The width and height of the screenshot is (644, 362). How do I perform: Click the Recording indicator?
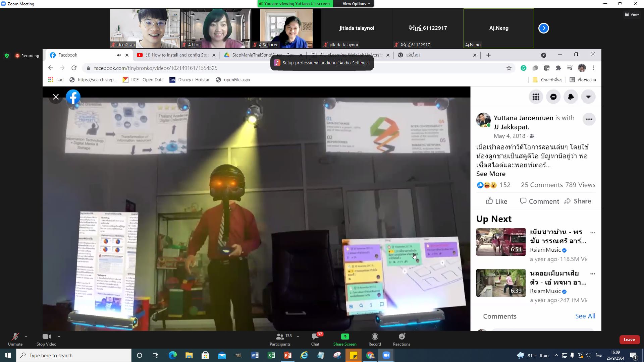(x=27, y=56)
